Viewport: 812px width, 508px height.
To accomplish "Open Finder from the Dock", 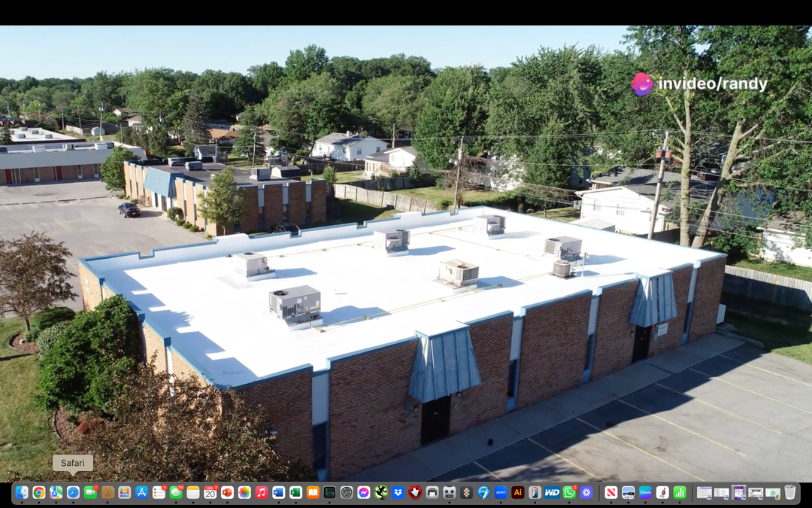I will point(20,492).
